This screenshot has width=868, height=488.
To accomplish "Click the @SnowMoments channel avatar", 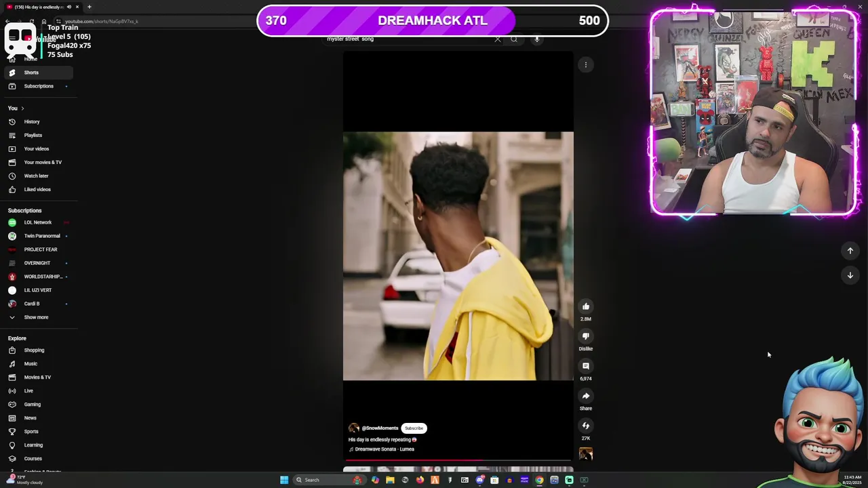I will pos(353,428).
